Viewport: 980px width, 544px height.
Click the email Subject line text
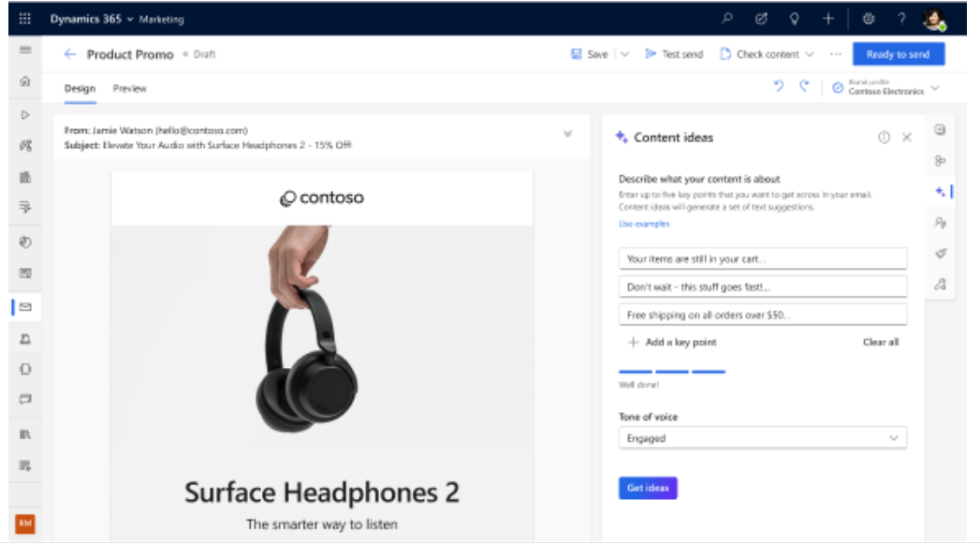pyautogui.click(x=208, y=145)
